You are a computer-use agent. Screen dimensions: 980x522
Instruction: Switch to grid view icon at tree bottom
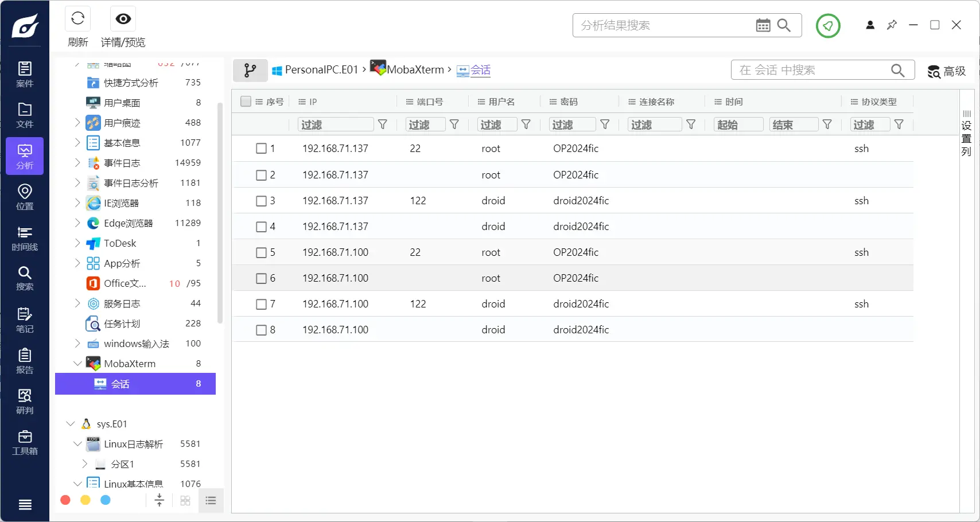tap(185, 501)
